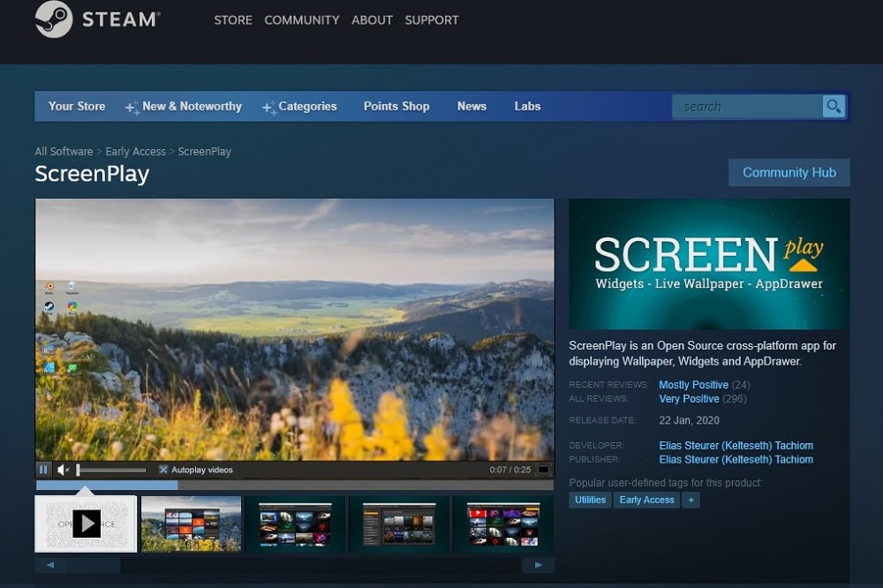Select the mountain wallpaper grid thumbnail
This screenshot has height=588, width=883.
pos(191,524)
